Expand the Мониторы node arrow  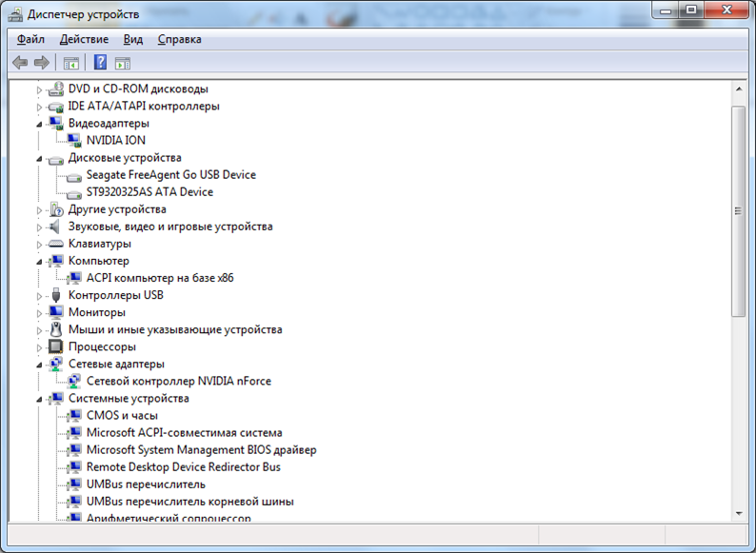coord(40,313)
